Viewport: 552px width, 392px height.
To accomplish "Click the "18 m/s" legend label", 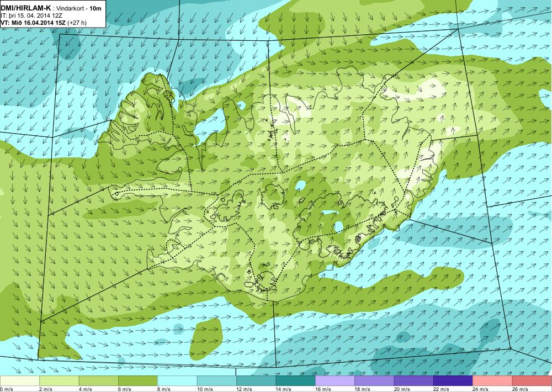I will 363,389.
